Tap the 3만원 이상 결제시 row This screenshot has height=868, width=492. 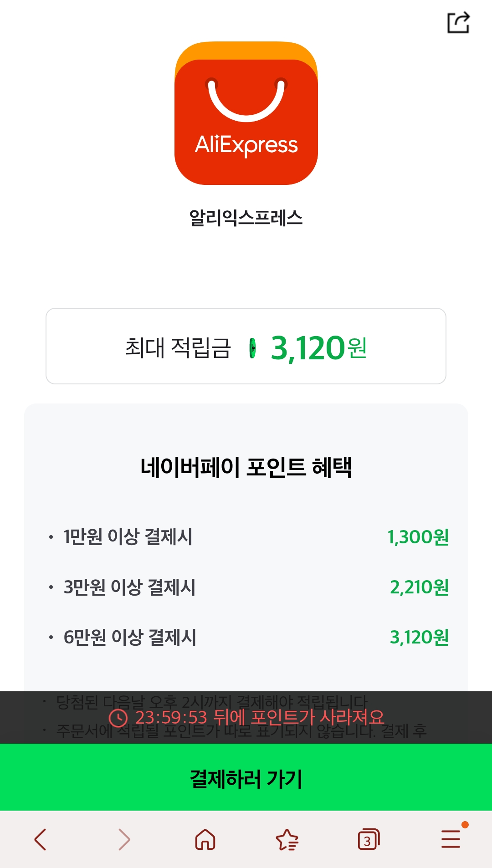129,587
